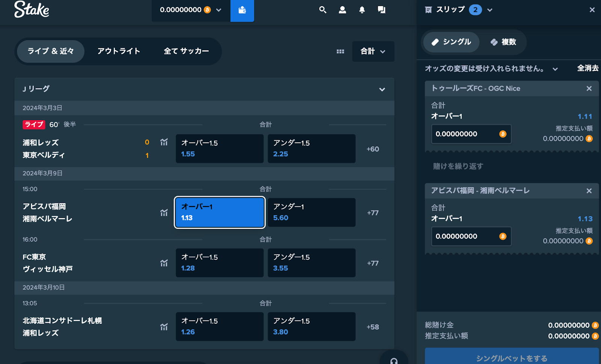The width and height of the screenshot is (601, 364).
Task: Select アンダー1.5 at 3.55 odds
Action: 311,263
